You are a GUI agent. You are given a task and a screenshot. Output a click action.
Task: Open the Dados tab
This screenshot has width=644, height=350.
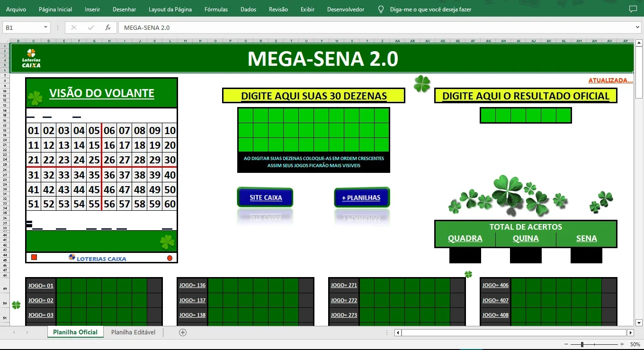248,9
